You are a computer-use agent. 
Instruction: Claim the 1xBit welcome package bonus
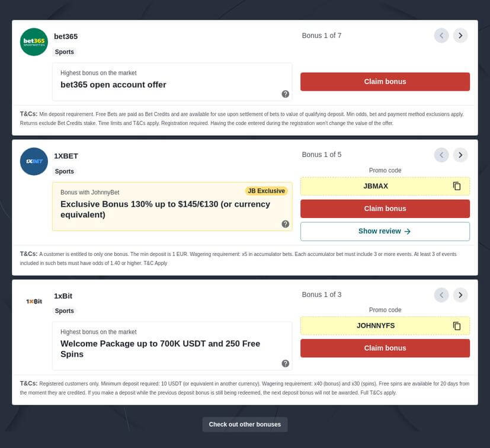click(x=385, y=348)
